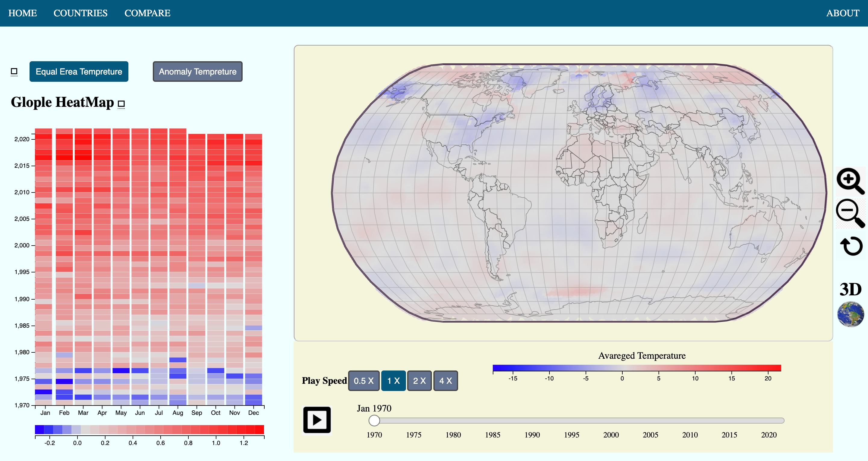This screenshot has height=461, width=868.
Task: Click the zoom in magnifier icon
Action: pos(851,181)
